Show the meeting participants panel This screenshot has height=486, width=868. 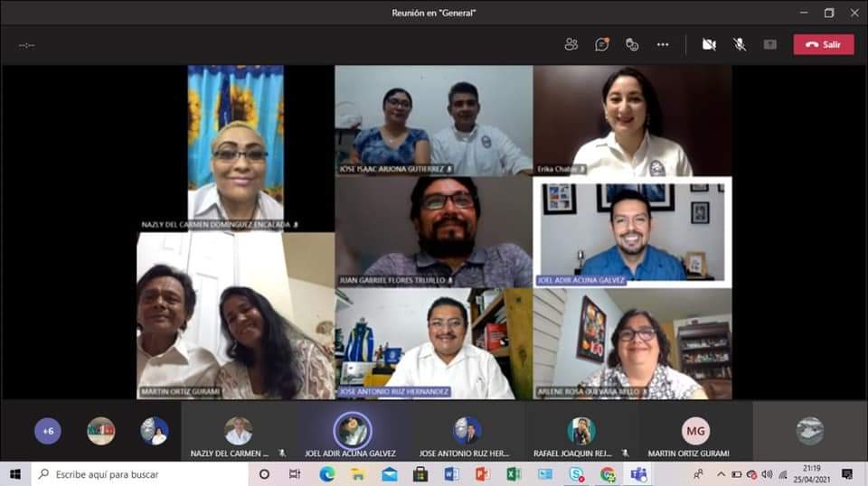click(x=571, y=45)
